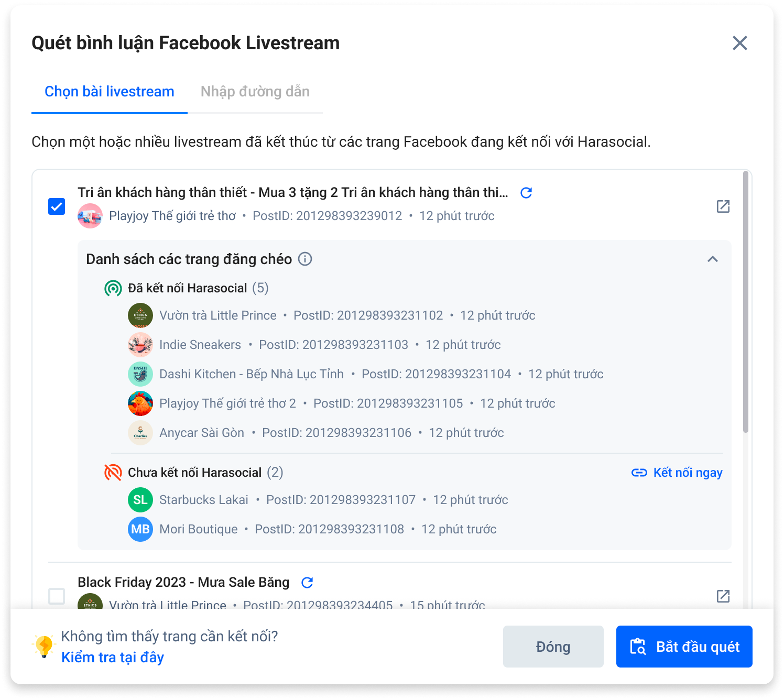The width and height of the screenshot is (784, 700).
Task: Click the Kiểm tra tại đây link
Action: pyautogui.click(x=113, y=658)
